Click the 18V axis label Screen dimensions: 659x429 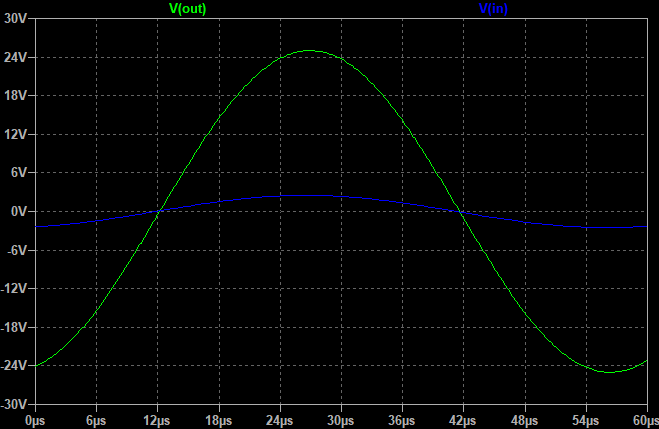point(16,96)
